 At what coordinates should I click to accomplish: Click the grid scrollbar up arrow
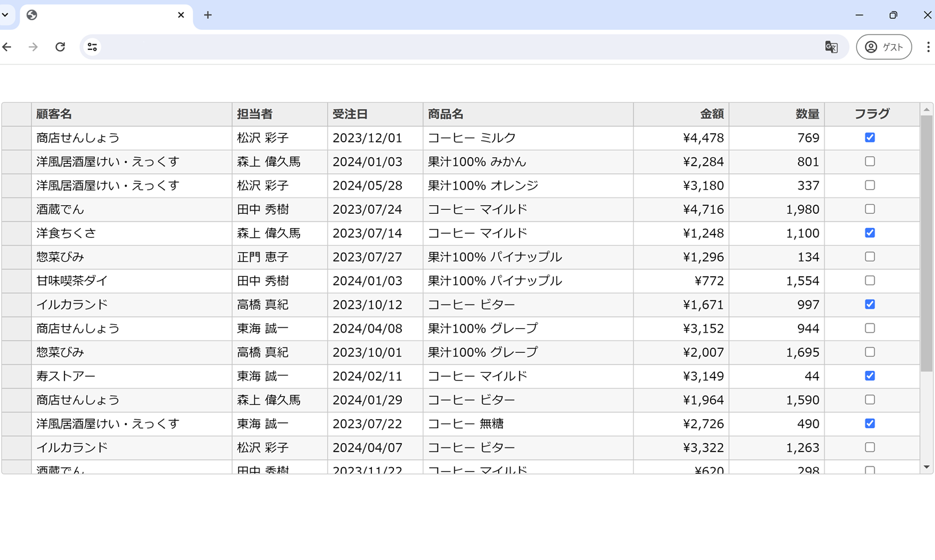(x=927, y=109)
